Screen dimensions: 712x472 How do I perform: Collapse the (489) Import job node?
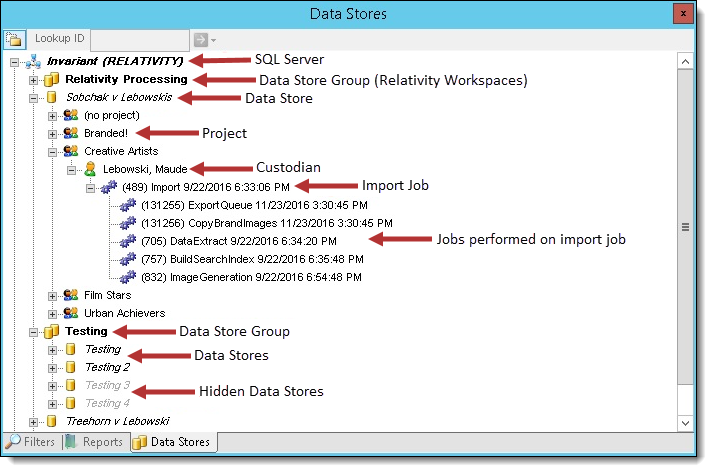(90, 188)
